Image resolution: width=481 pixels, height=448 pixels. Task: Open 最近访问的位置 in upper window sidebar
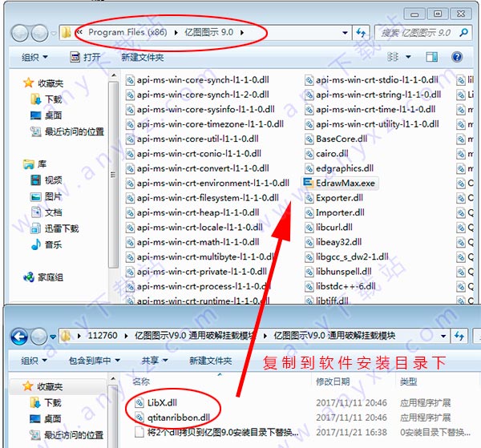pos(67,132)
